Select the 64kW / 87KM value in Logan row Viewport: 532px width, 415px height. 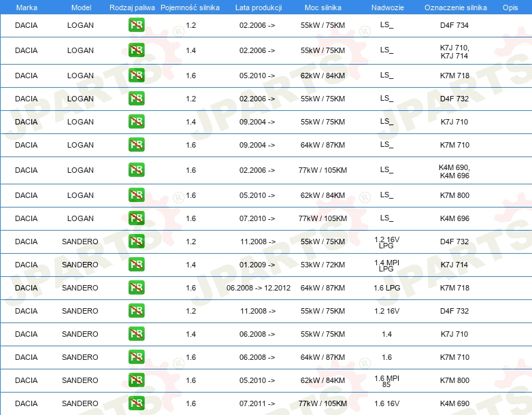(x=322, y=145)
